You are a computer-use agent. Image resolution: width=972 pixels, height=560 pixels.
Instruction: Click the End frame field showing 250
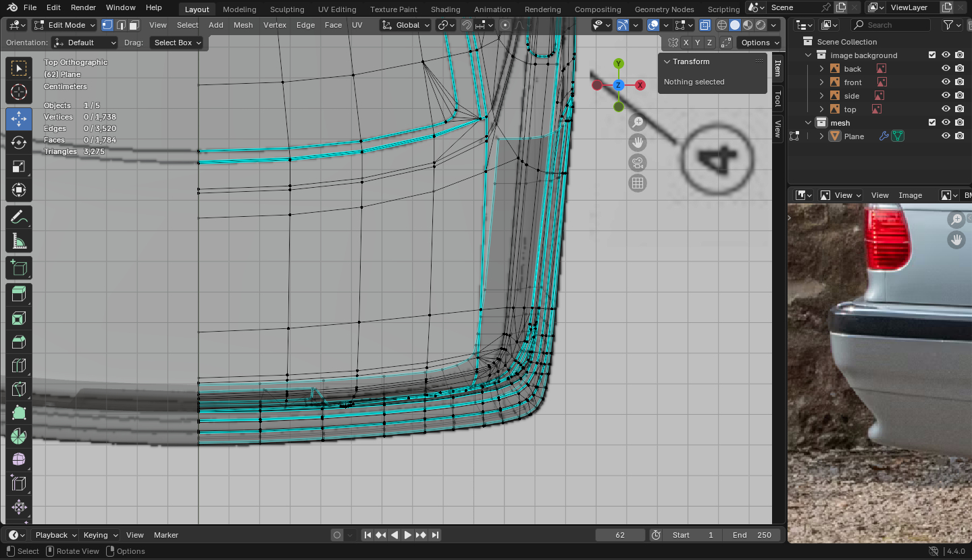coord(752,535)
